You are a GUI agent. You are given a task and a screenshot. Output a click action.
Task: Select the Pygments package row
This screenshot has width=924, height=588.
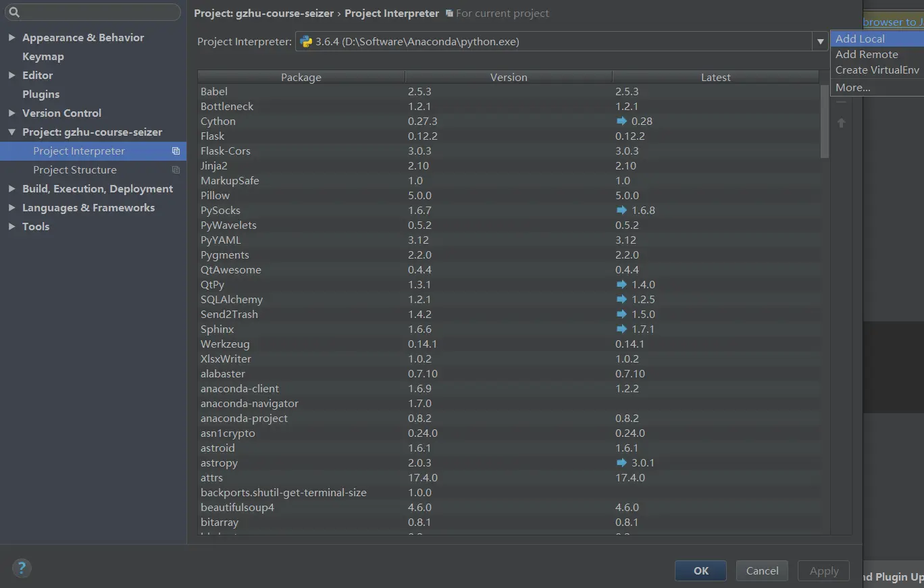click(509, 255)
